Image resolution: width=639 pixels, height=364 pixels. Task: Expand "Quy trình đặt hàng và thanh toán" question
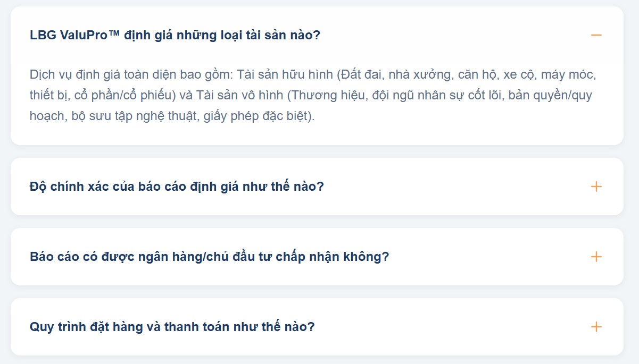(x=172, y=327)
